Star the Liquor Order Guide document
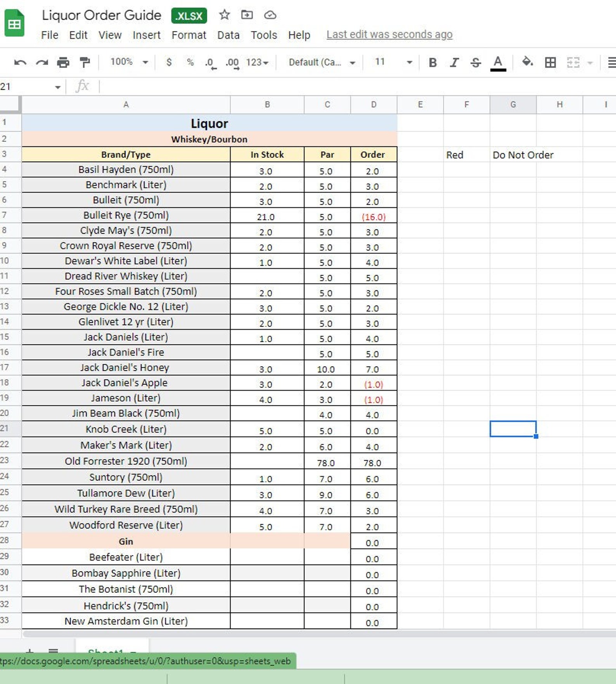This screenshot has width=616, height=684. click(x=224, y=15)
